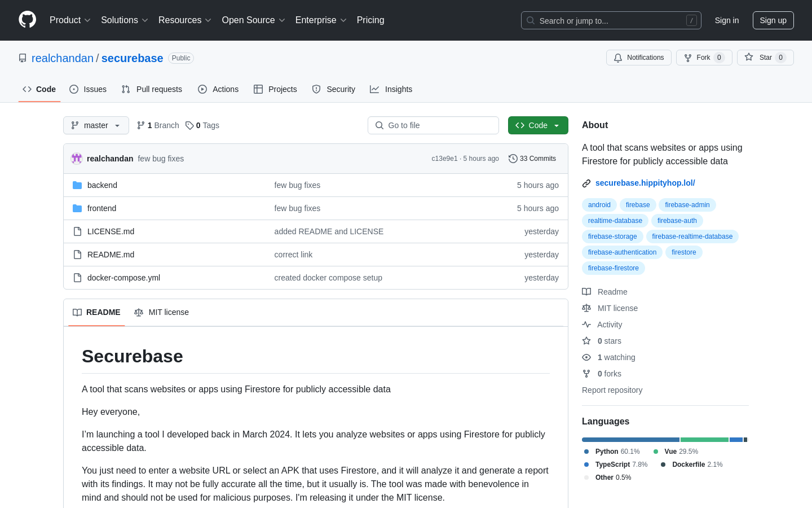Click the star icon beside 0 stars

pos(586,341)
